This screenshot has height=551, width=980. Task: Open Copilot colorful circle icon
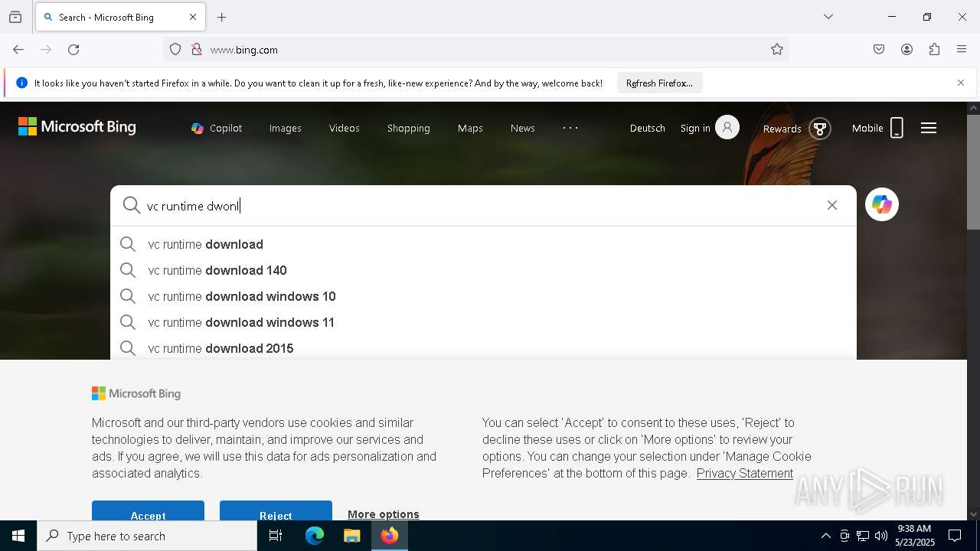pos(882,204)
